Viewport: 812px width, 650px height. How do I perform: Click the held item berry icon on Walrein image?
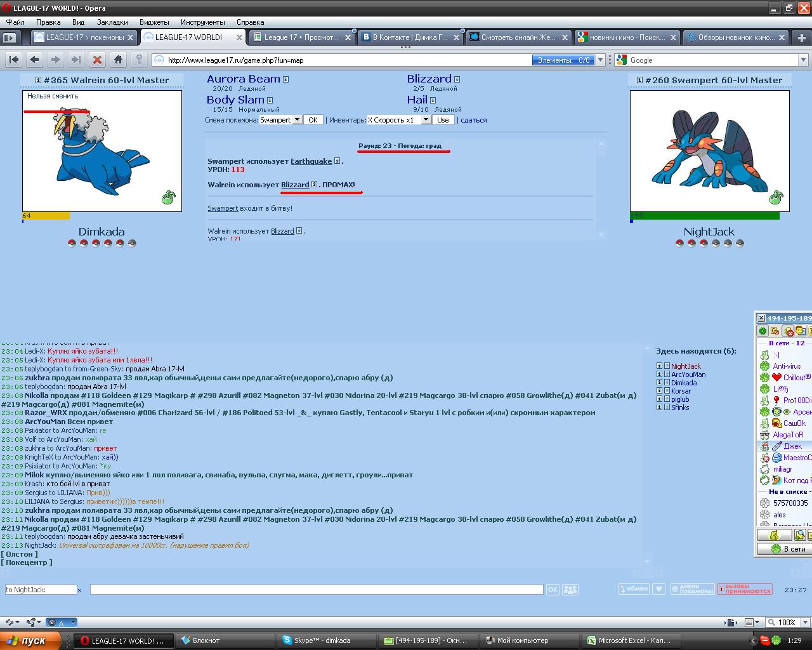click(x=168, y=197)
